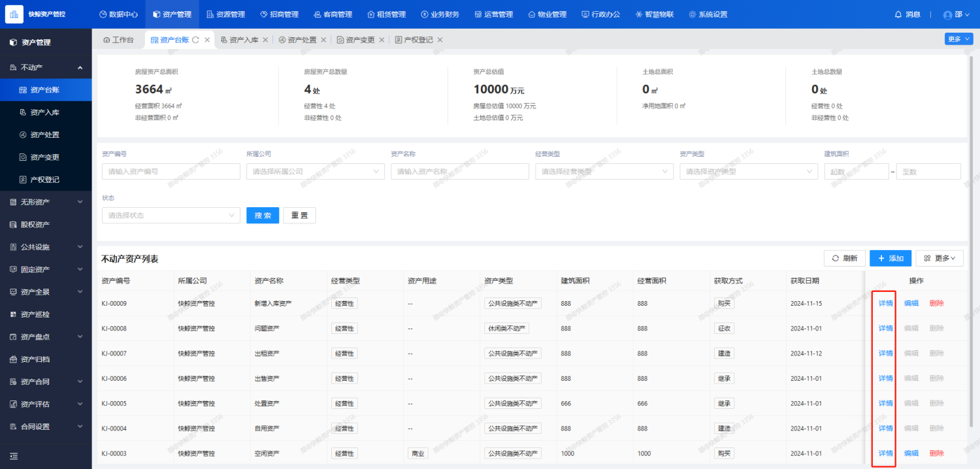Open 智慧物联 in the top navigation
This screenshot has height=469, width=980.
tap(654, 14)
